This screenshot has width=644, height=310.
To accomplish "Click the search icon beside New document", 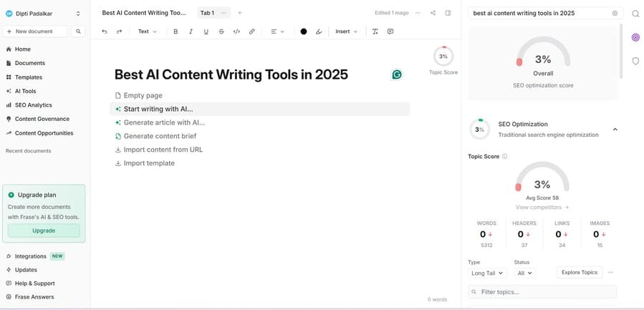I will (x=78, y=32).
